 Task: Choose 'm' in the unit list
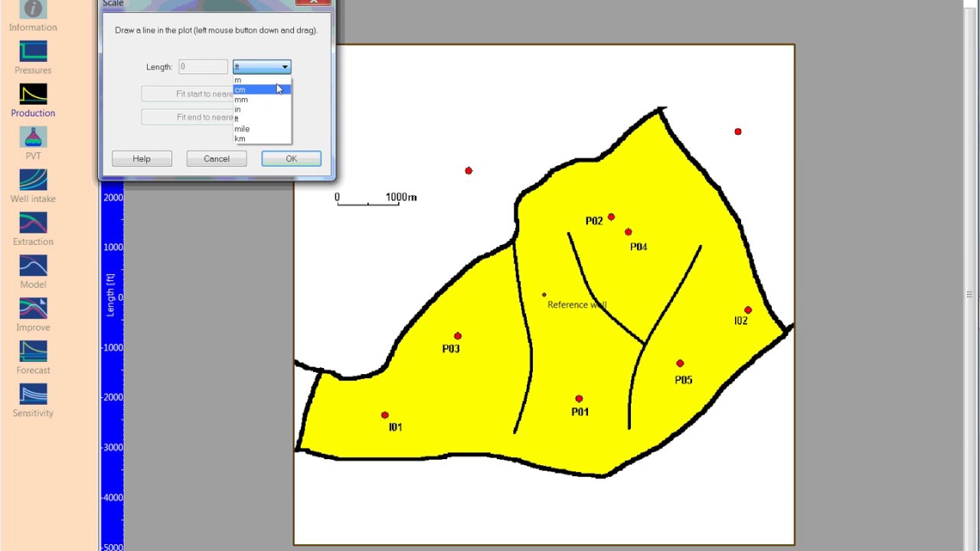coord(262,80)
